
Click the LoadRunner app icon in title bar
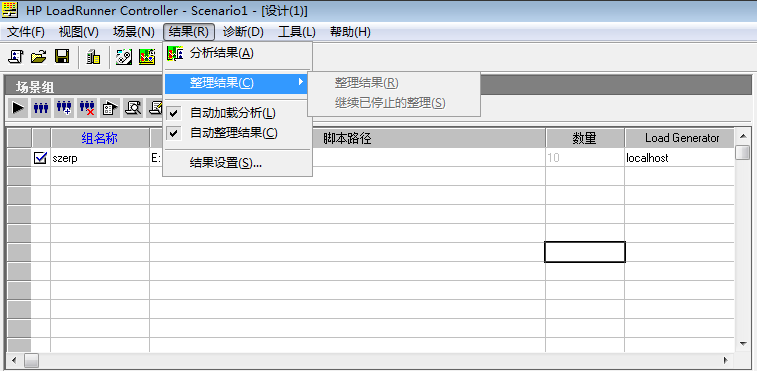coord(10,10)
